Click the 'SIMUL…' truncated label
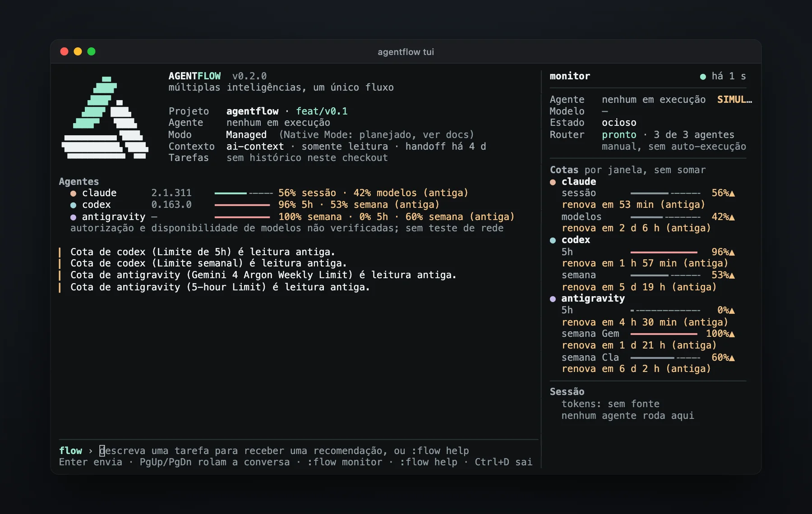812x514 pixels. pyautogui.click(x=734, y=100)
